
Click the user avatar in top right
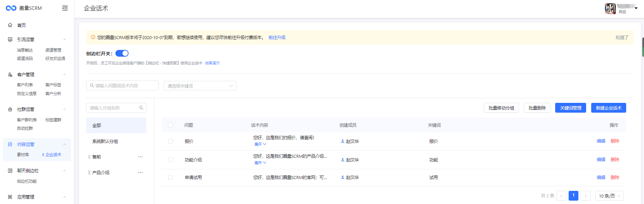click(610, 8)
